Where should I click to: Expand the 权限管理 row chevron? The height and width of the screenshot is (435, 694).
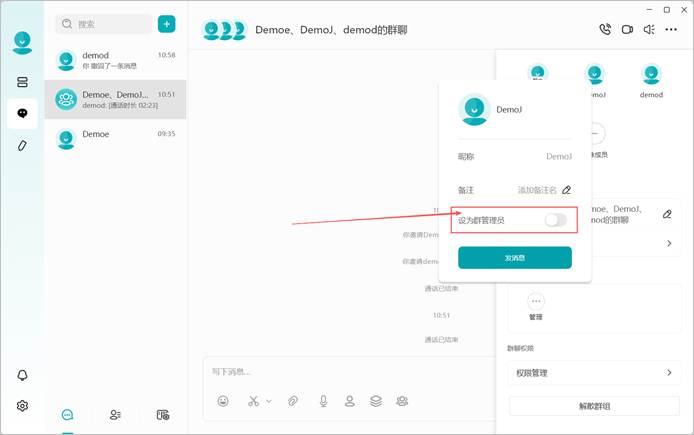pyautogui.click(x=669, y=373)
